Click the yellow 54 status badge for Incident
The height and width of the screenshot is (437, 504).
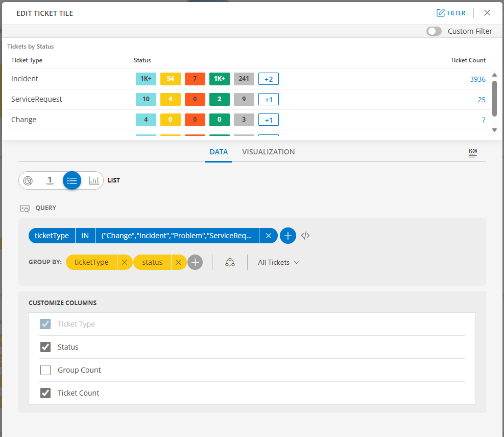170,79
